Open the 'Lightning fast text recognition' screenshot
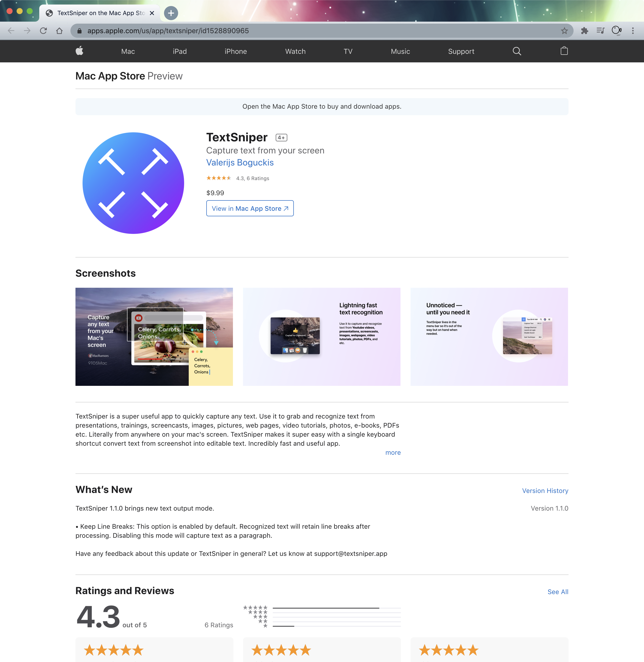The image size is (644, 662). [x=321, y=337]
